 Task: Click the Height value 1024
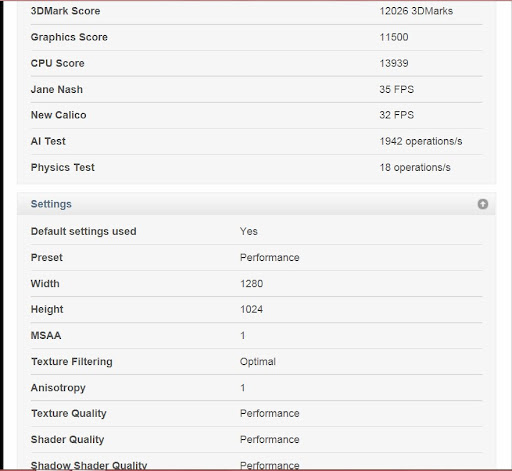pos(252,309)
